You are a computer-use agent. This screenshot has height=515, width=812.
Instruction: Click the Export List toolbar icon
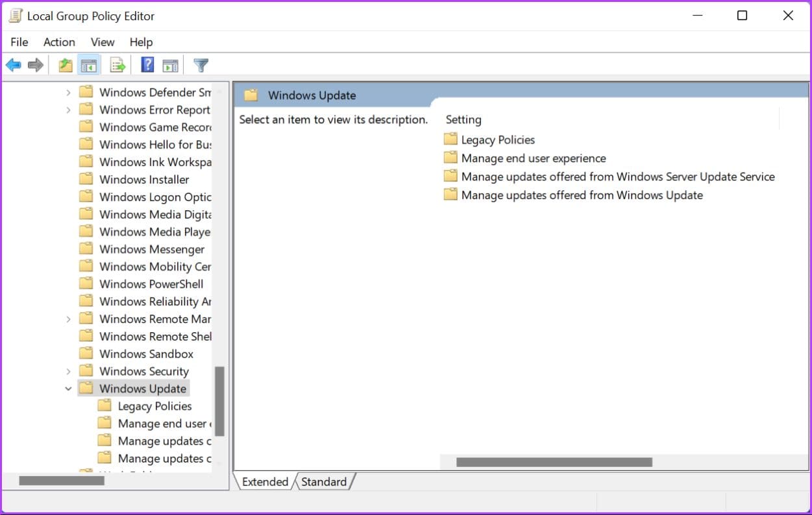pyautogui.click(x=117, y=65)
